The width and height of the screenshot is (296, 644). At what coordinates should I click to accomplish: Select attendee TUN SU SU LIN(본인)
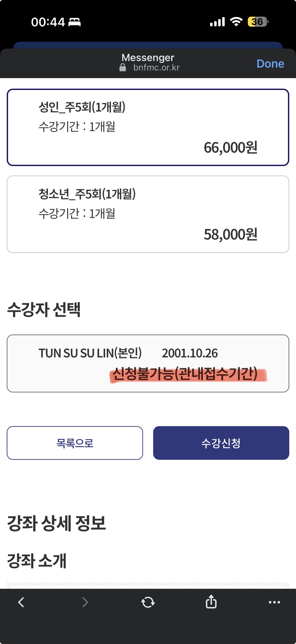click(x=148, y=363)
